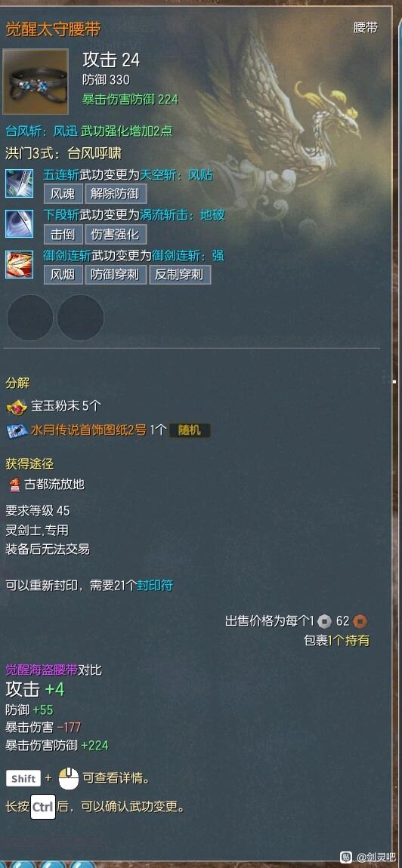Click the first empty gem socket
This screenshot has width=402, height=868.
click(30, 318)
